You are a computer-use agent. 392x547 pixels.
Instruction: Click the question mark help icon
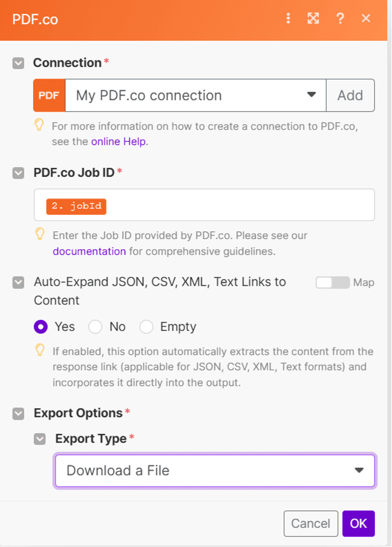click(341, 19)
